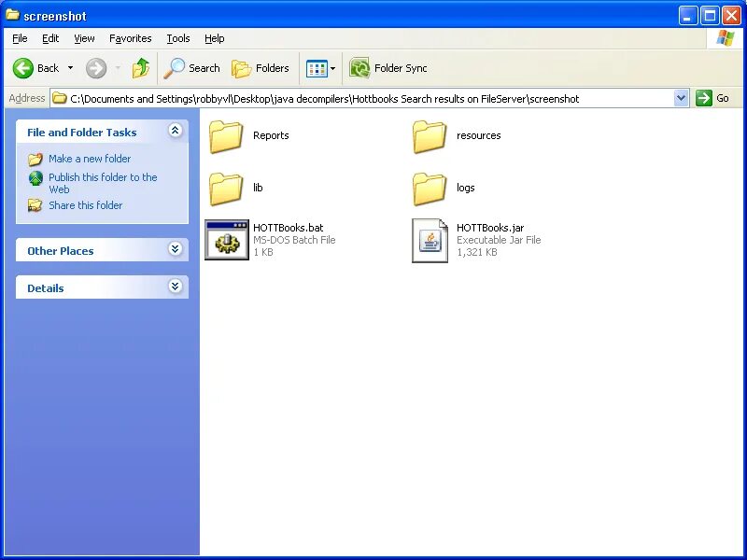Click the folder icon in the Address bar
The width and height of the screenshot is (747, 560).
(x=59, y=99)
